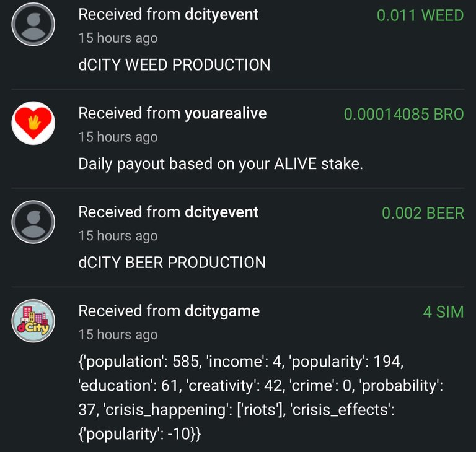Viewport: 476px width, 452px height.
Task: Open the dcitygame sender name
Action: [x=223, y=311]
